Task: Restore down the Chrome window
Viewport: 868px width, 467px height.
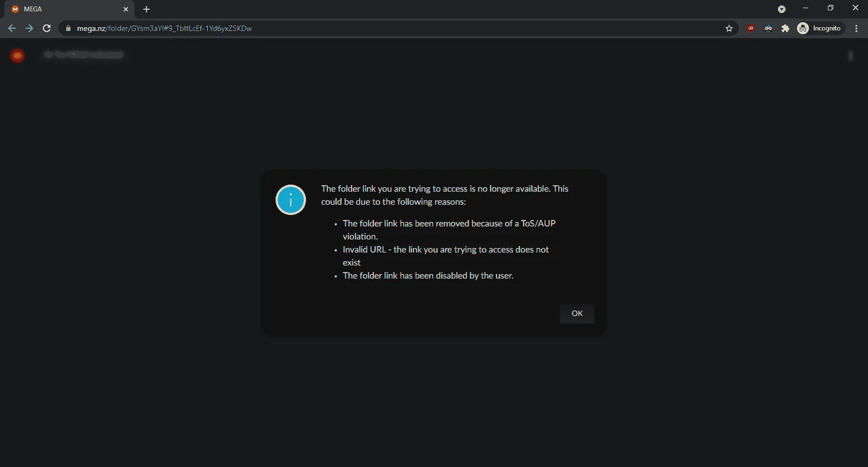Action: (x=831, y=8)
